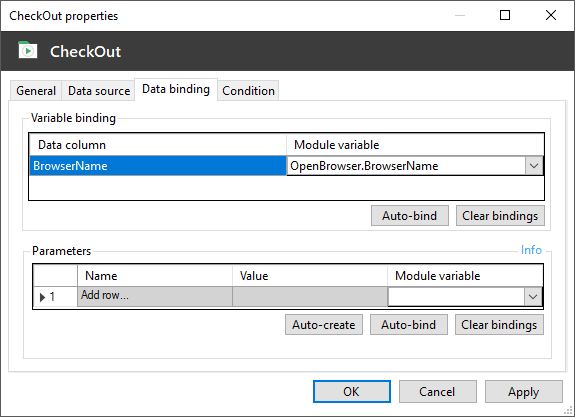The image size is (575, 417).
Task: Open the OpenBrowser.BrowserName module variable dropdown
Action: pos(534,166)
